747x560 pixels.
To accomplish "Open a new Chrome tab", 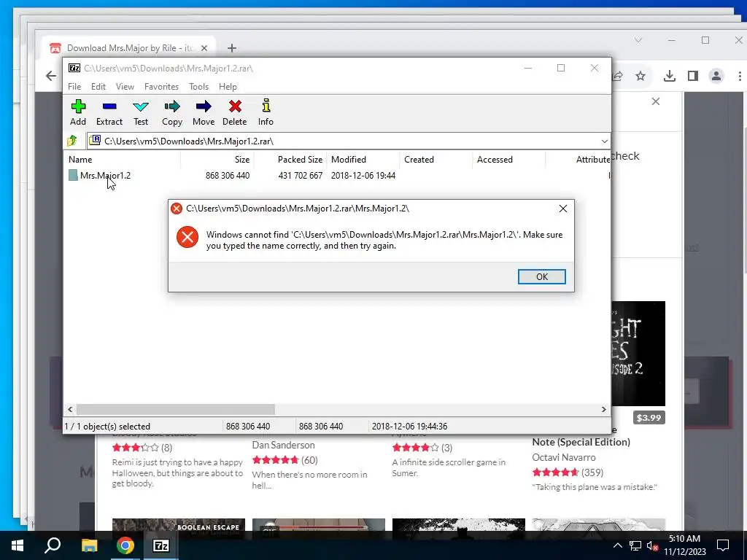I will click(x=231, y=48).
